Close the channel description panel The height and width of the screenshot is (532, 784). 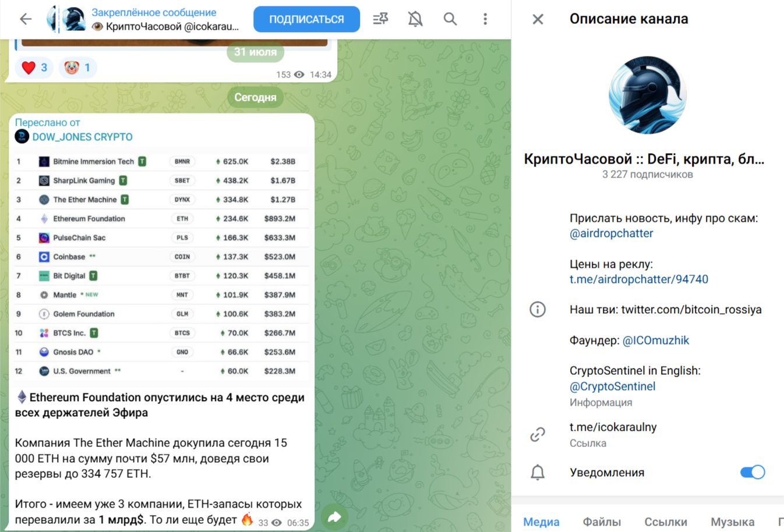coord(538,19)
